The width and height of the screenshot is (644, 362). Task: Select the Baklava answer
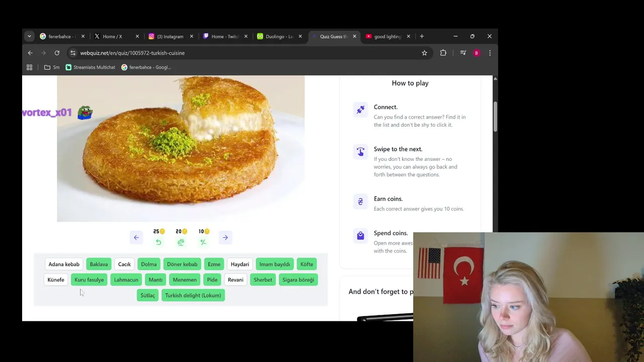click(x=99, y=264)
